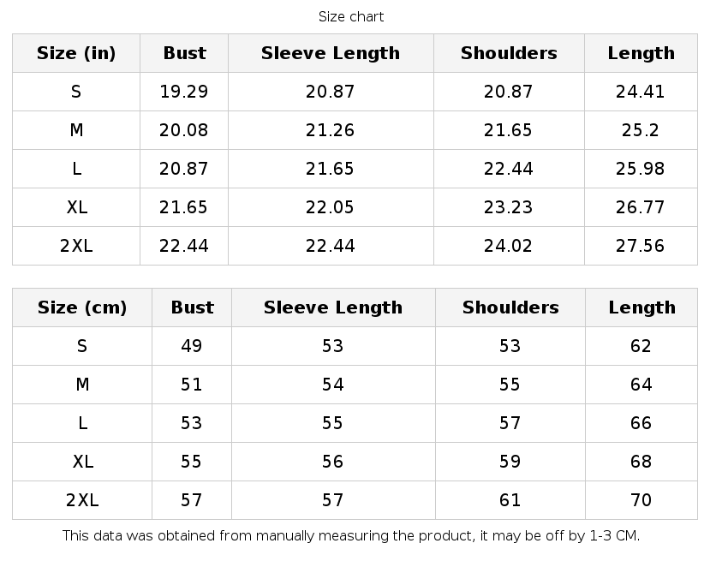Click the 2XL row label in inches table
Viewport: 728px width, 579px height.
[x=76, y=246]
